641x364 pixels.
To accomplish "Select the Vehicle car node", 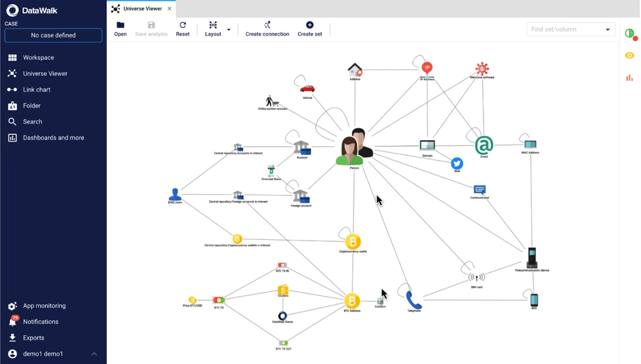I will (x=307, y=89).
